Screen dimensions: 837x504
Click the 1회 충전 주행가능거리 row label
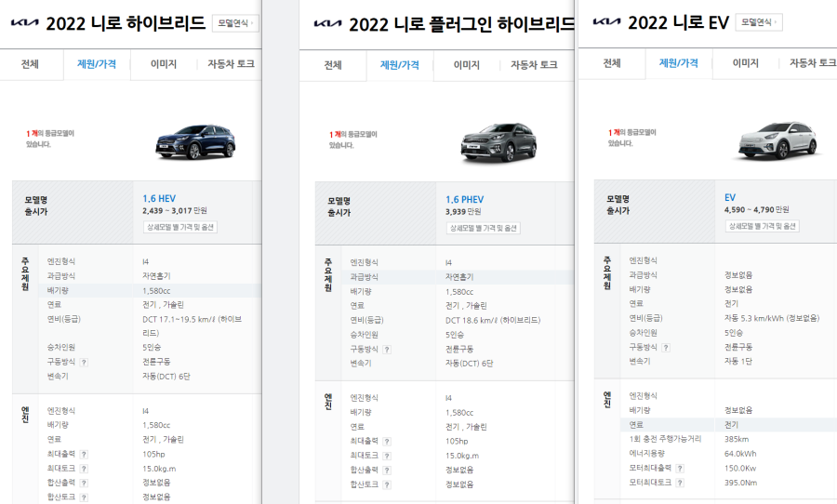(x=665, y=439)
